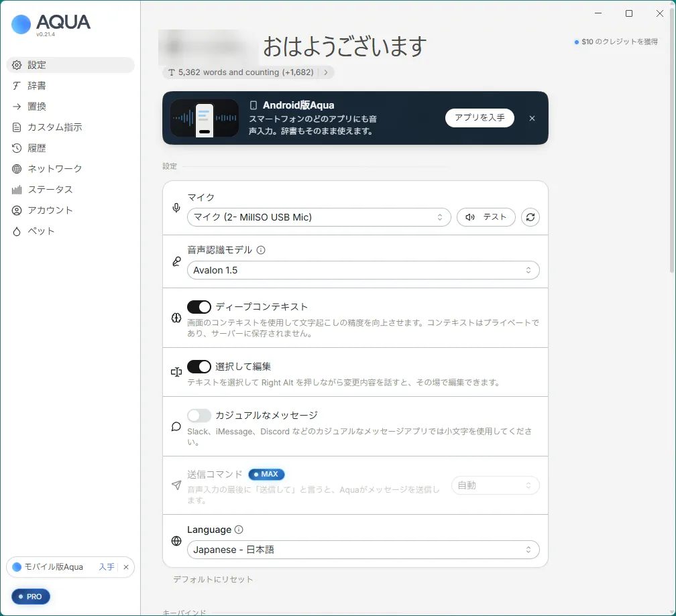The height and width of the screenshot is (616, 676).
Task: Click the info icon next to 音声認識モデル
Action: [261, 250]
